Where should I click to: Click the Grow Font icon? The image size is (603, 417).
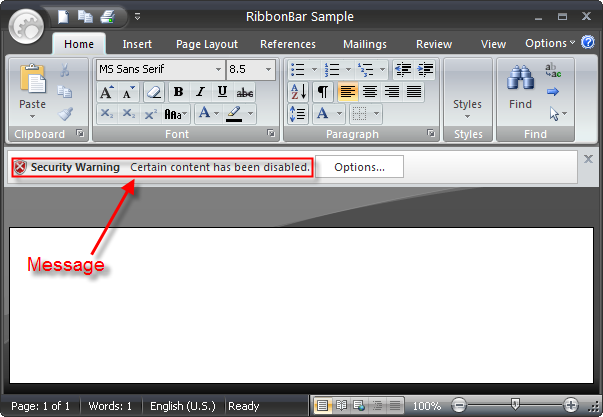tap(107, 92)
